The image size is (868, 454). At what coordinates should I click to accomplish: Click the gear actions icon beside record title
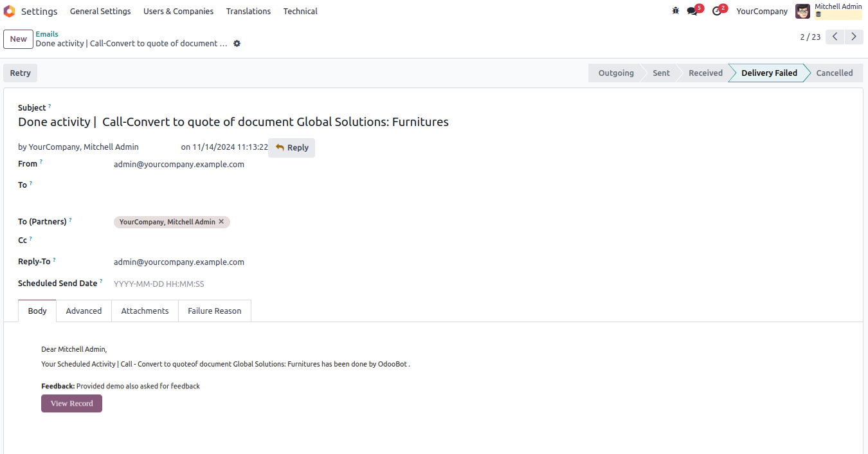pos(237,44)
